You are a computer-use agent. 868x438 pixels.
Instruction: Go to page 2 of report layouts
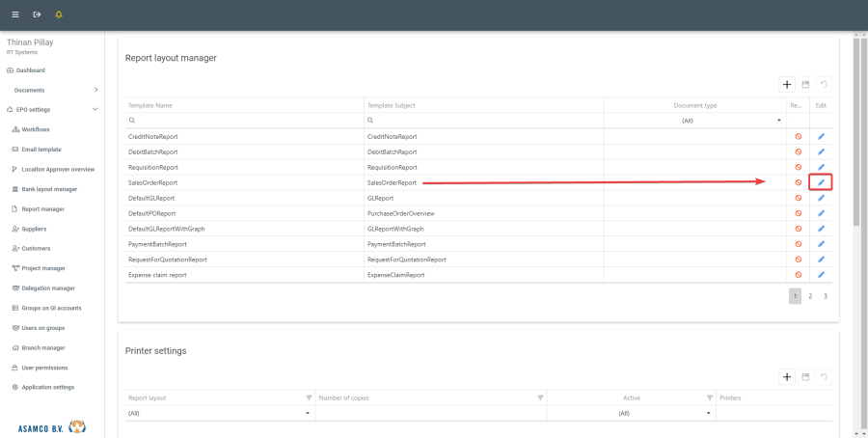click(810, 296)
